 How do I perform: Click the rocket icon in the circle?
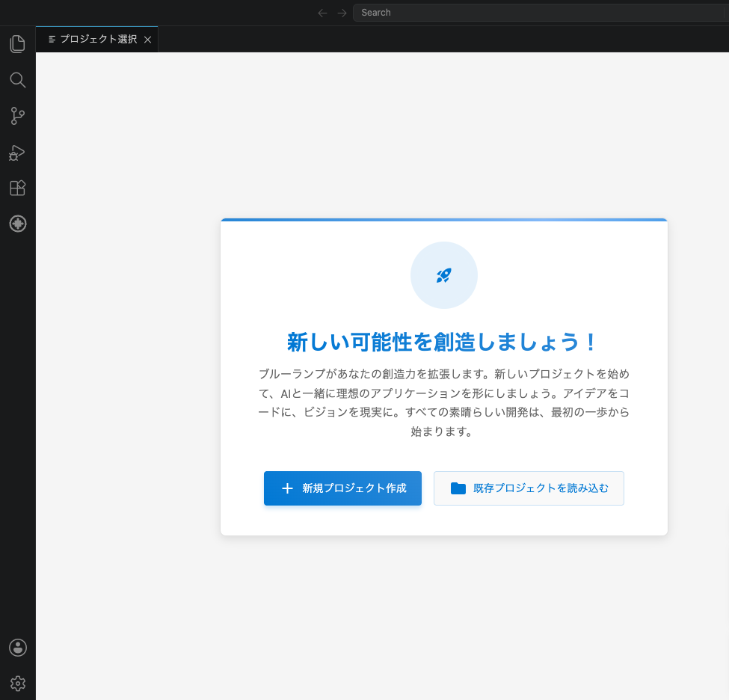click(x=444, y=275)
